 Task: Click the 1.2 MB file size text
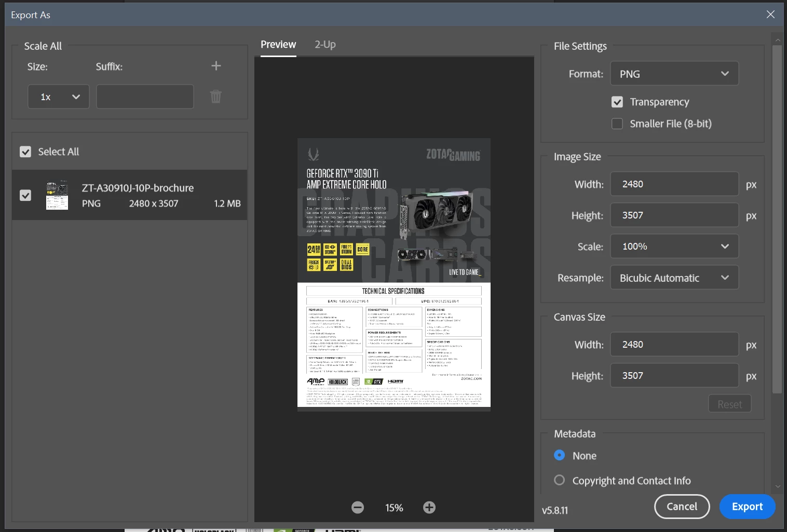pyautogui.click(x=227, y=203)
